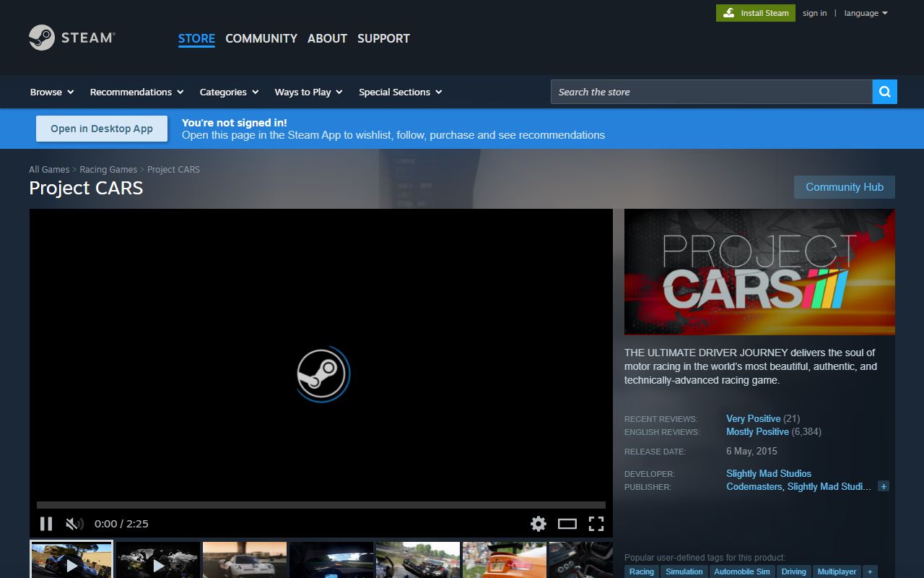Select the Automobile Sim tag
Image resolution: width=924 pixels, height=578 pixels.
[x=742, y=571]
